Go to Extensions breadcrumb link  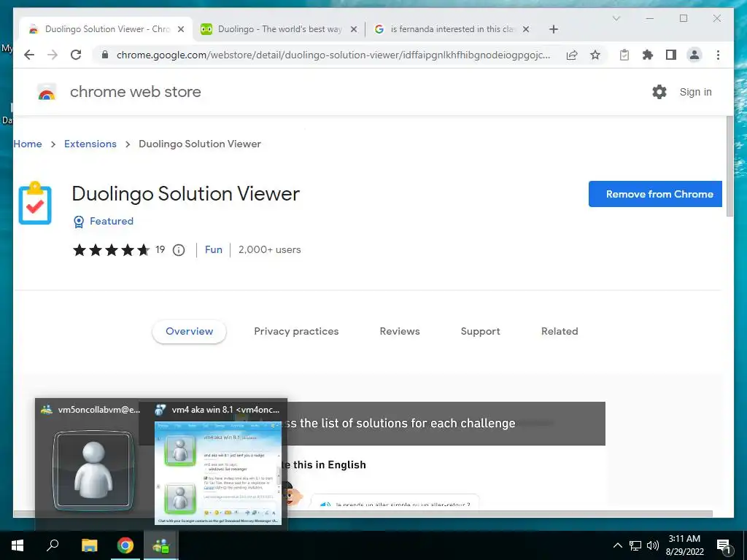click(90, 144)
